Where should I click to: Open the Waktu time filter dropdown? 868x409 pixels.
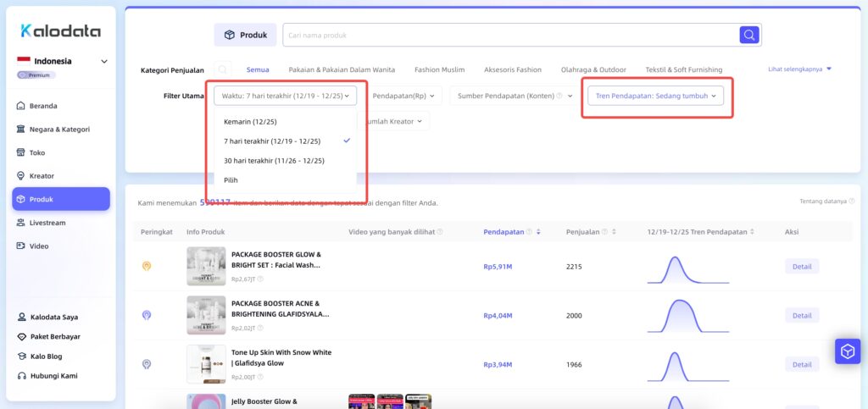click(x=285, y=96)
